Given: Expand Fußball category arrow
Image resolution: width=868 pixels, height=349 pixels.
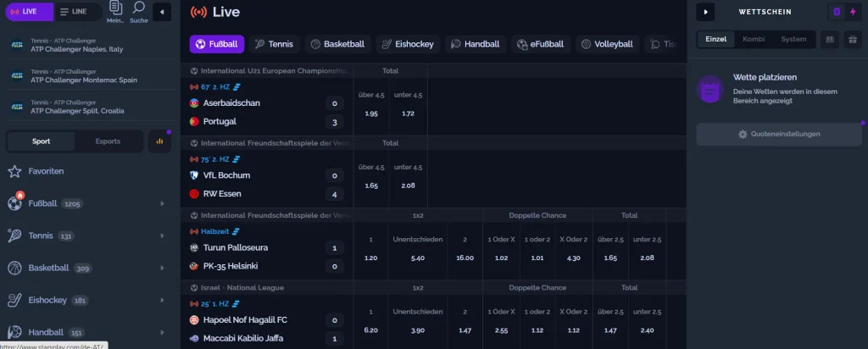Looking at the screenshot, I should 162,203.
